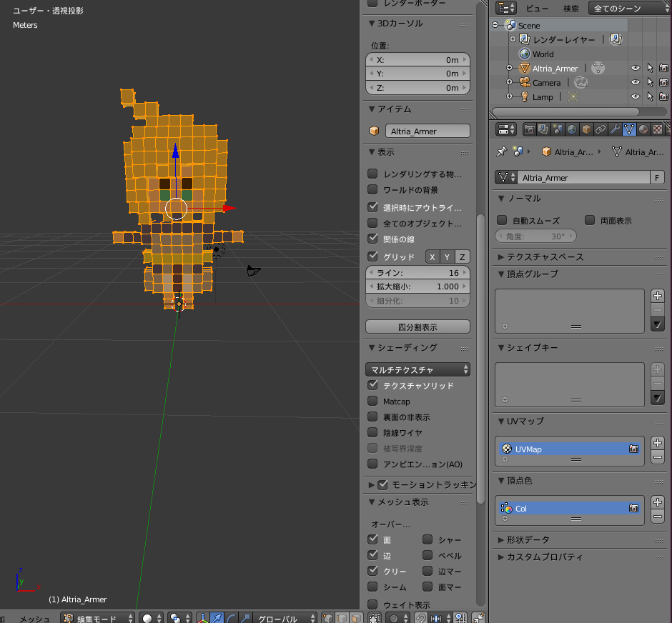Uncheck the テクスチャソリッド option
The image size is (672, 623).
tap(372, 385)
